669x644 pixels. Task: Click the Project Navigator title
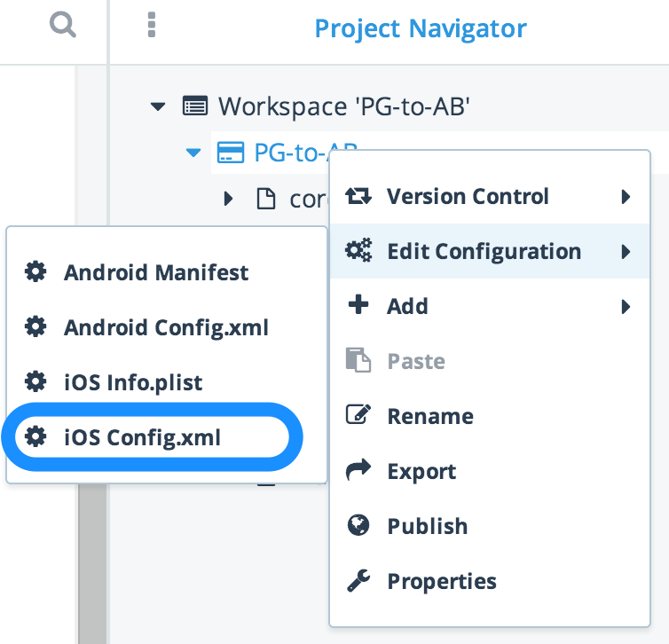coord(421,28)
